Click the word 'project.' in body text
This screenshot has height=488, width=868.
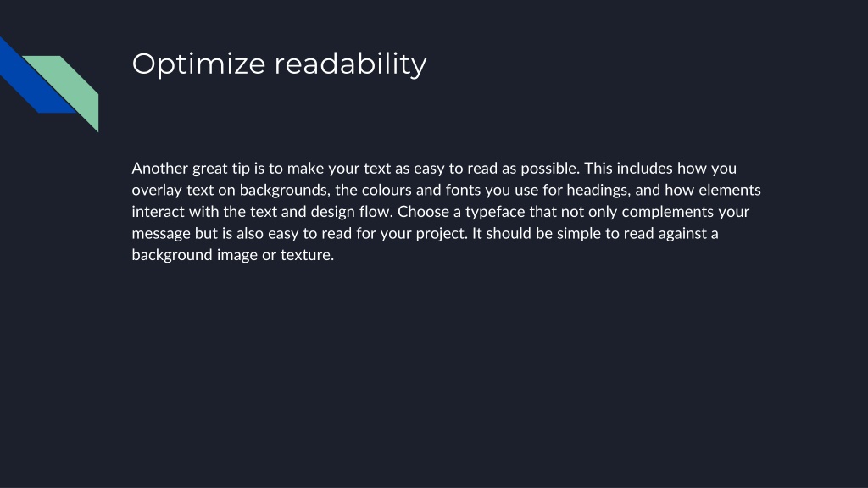(442, 234)
